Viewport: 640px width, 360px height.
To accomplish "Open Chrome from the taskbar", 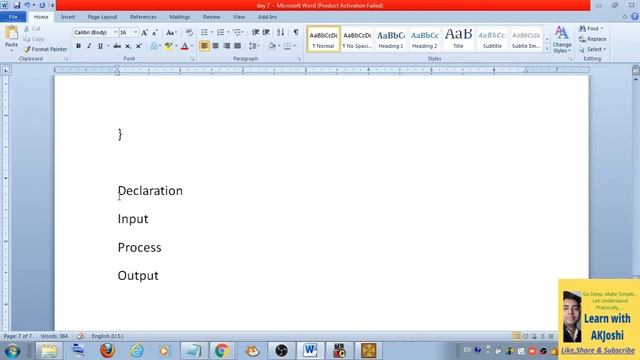I will 222,351.
